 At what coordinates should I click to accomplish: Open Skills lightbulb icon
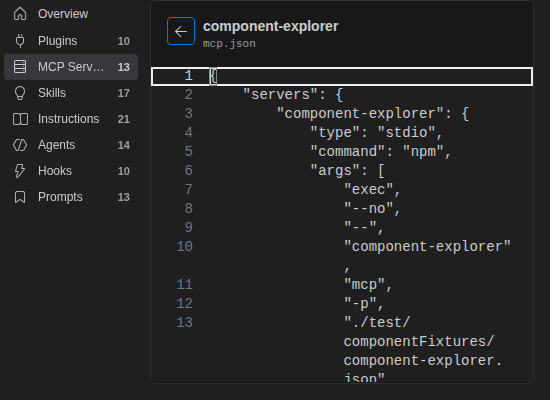click(x=20, y=93)
